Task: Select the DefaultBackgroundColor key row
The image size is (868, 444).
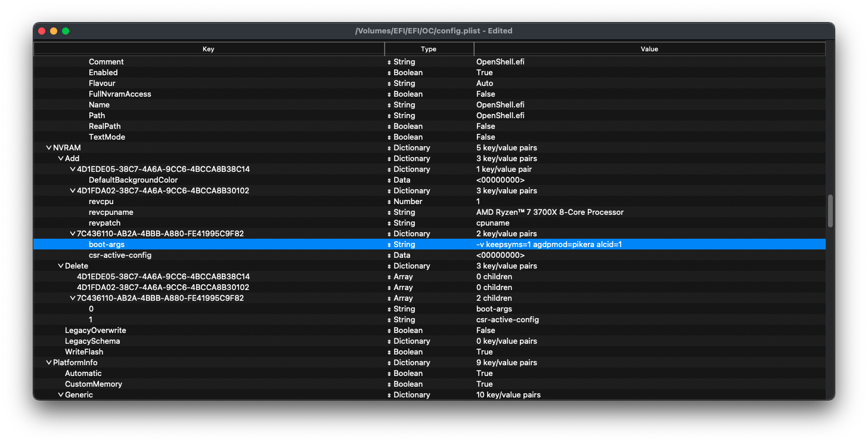Action: coord(133,180)
